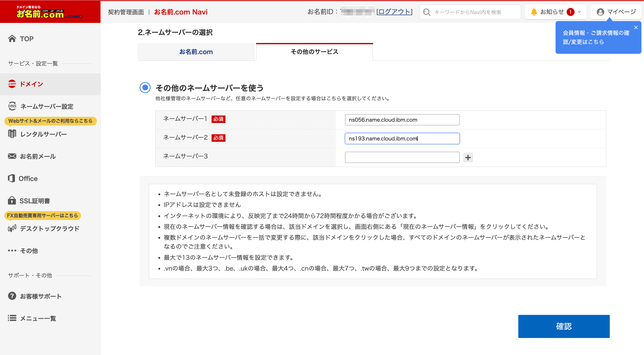The height and width of the screenshot is (355, 644).
Task: Add another nameserver with the plus button
Action: 468,157
